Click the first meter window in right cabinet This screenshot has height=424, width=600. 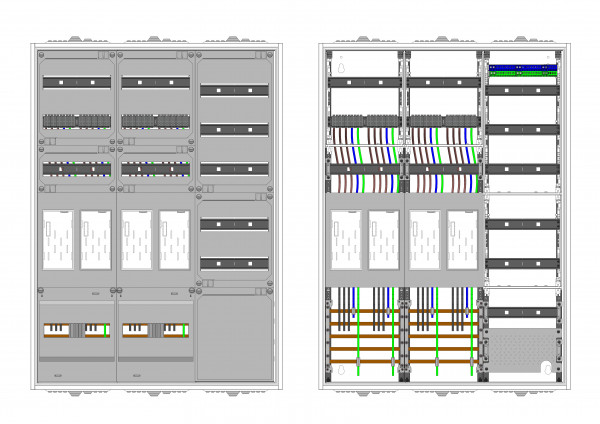click(x=346, y=240)
